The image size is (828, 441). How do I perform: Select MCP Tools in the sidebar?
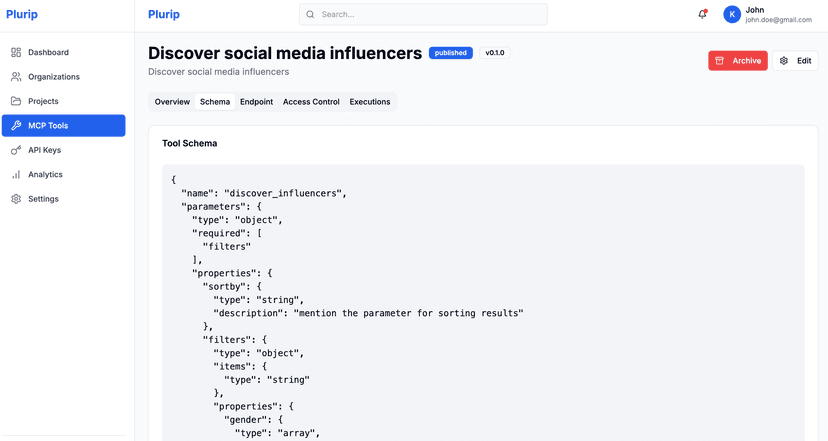pos(63,126)
